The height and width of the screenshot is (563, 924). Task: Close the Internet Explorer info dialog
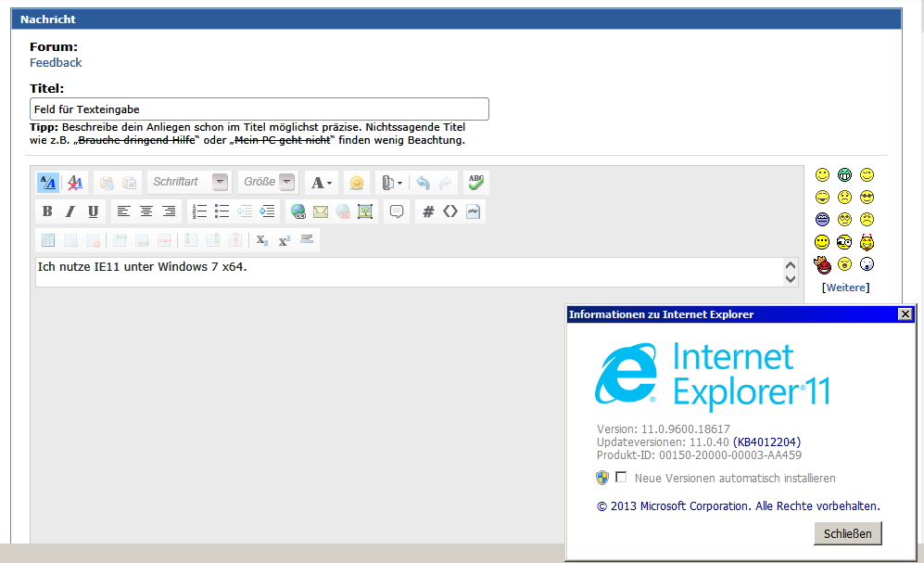(905, 314)
